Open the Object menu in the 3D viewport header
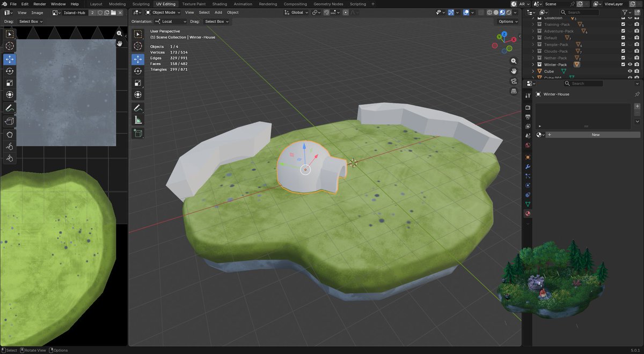The image size is (644, 354). (x=233, y=12)
